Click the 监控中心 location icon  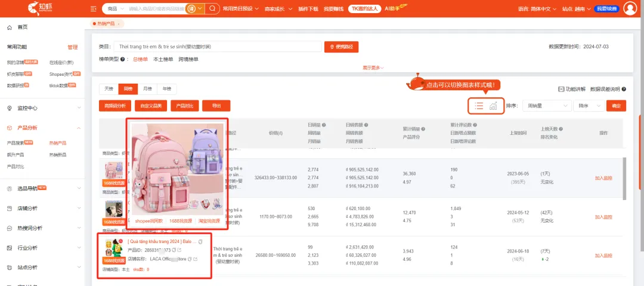(10, 108)
